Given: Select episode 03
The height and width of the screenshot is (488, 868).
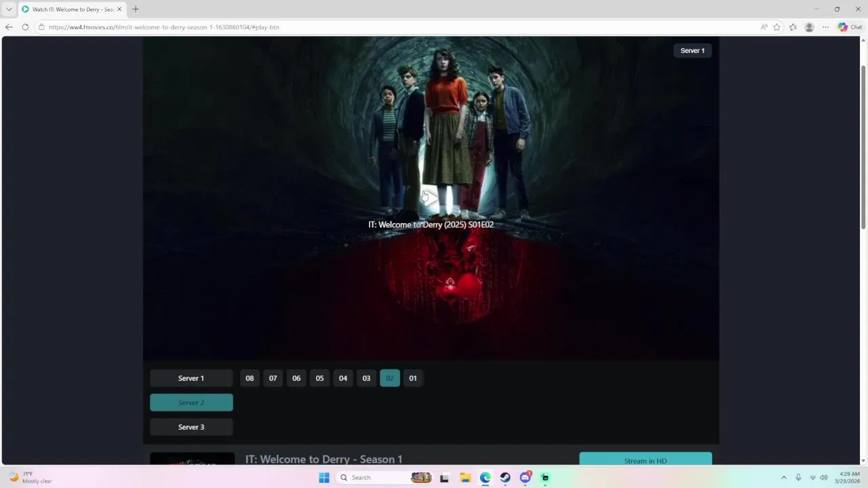Looking at the screenshot, I should [x=366, y=378].
